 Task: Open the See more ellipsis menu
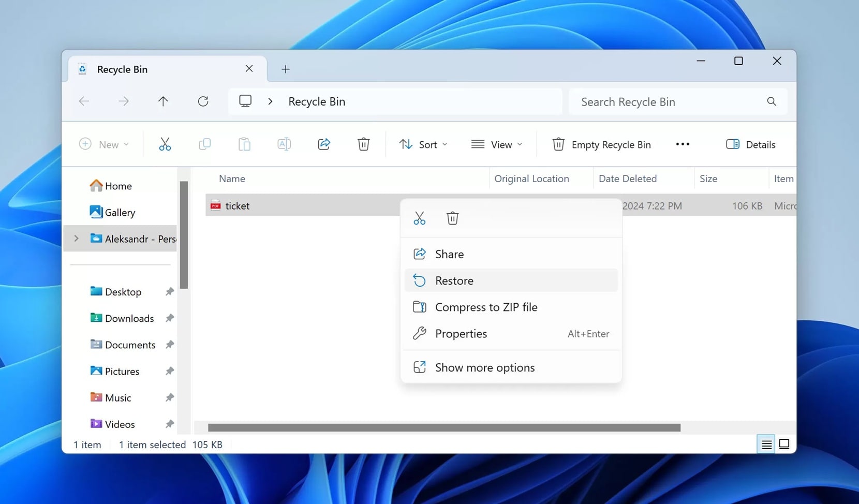pyautogui.click(x=683, y=144)
